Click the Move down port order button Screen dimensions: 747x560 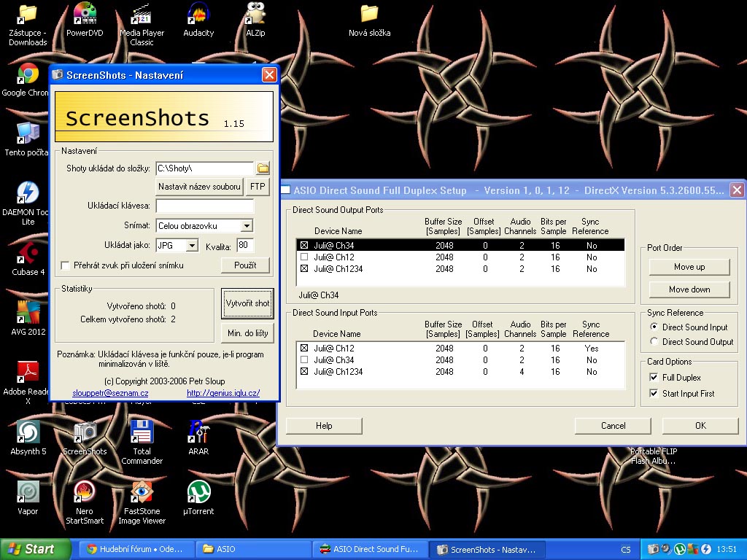point(689,289)
